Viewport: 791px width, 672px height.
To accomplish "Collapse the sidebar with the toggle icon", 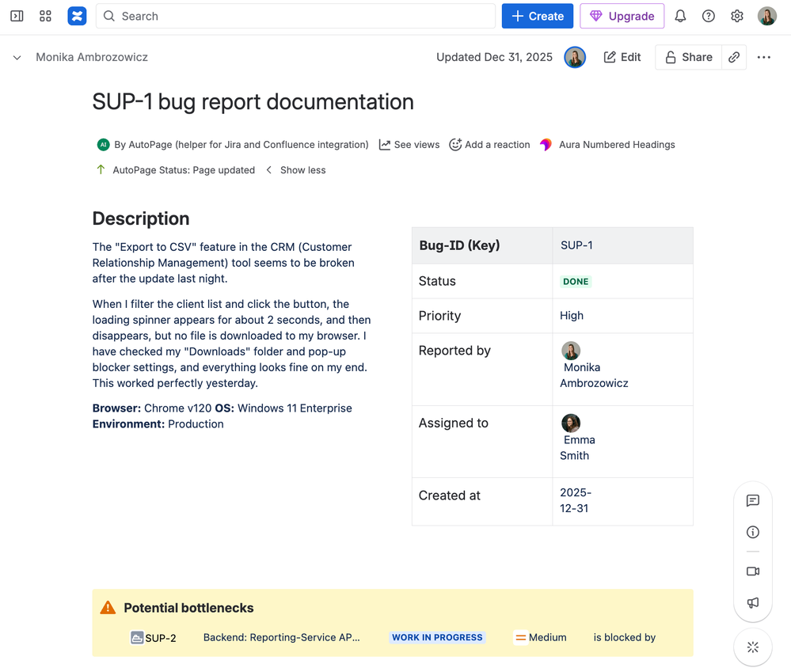I will pyautogui.click(x=17, y=16).
